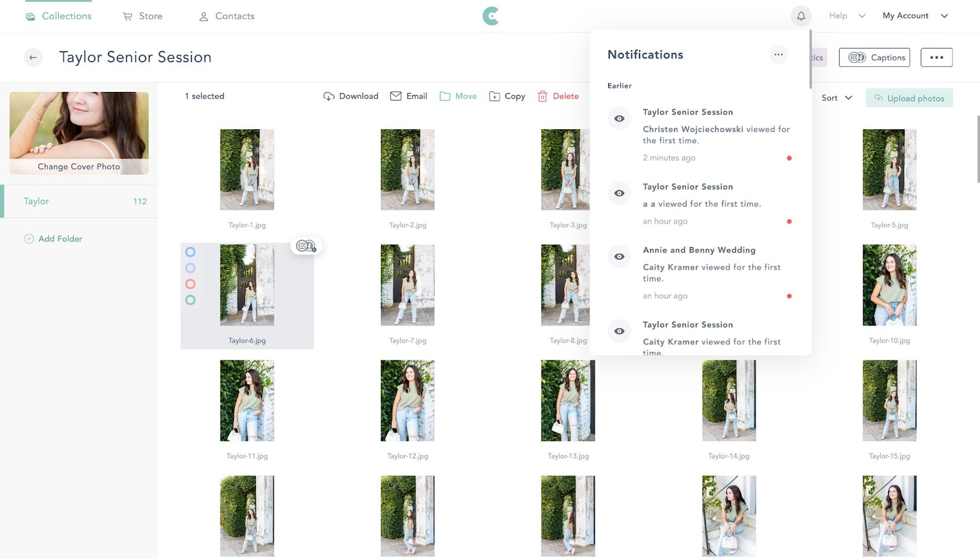The width and height of the screenshot is (980, 559).
Task: Click the page scrollbar at far right
Action: (978, 149)
